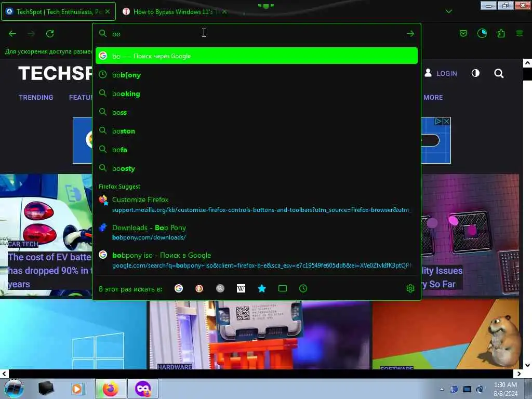The image size is (532, 399).
Task: Click the gray magnifier search engine icon
Action: pyautogui.click(x=220, y=288)
